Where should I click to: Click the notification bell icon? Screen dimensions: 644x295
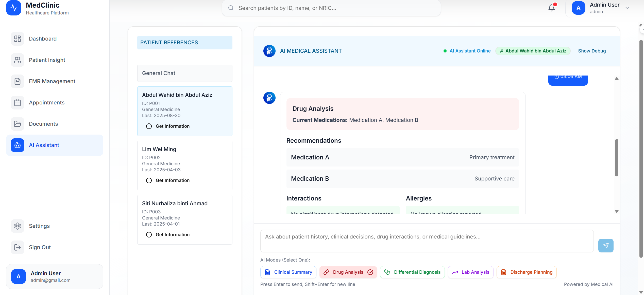551,8
